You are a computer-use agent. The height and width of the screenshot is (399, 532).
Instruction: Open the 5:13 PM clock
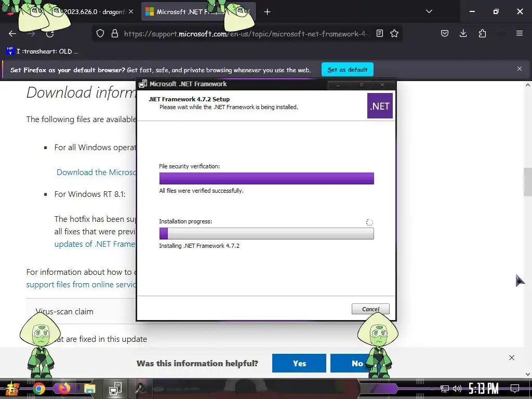coord(484,389)
